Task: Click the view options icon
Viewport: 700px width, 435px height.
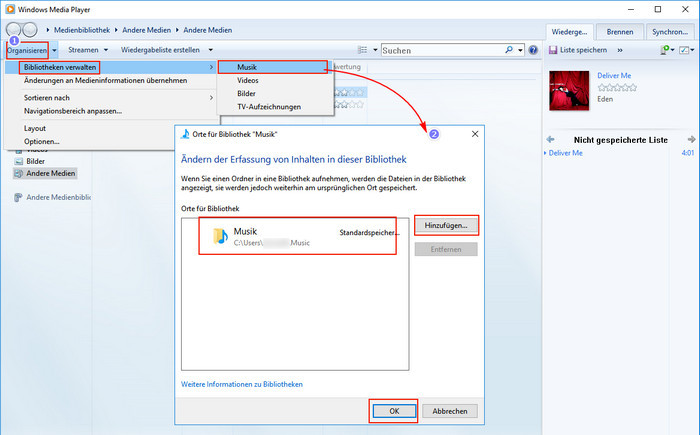Action: tap(362, 50)
